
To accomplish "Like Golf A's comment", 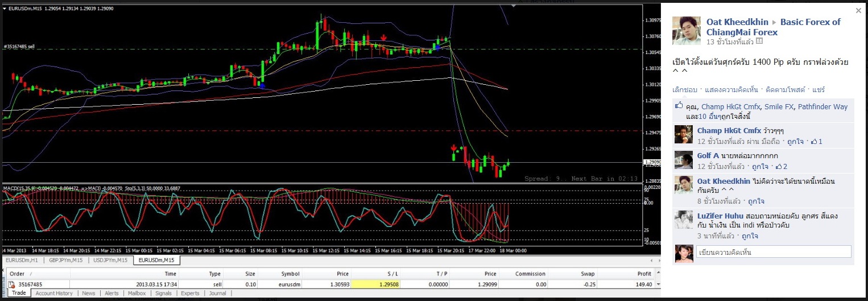I will (760, 167).
